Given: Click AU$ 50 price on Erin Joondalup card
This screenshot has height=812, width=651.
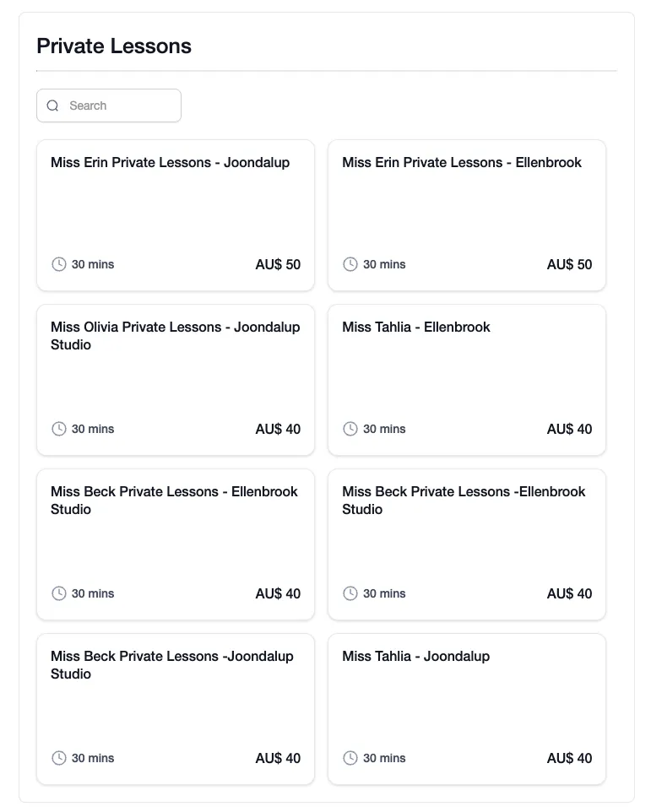Looking at the screenshot, I should (x=278, y=264).
